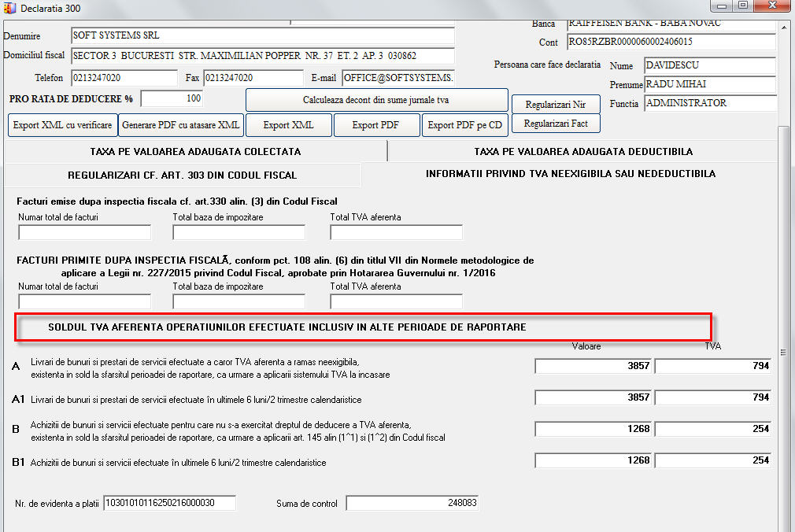Click the 'Export PDF' button
The image size is (795, 532).
tap(376, 125)
